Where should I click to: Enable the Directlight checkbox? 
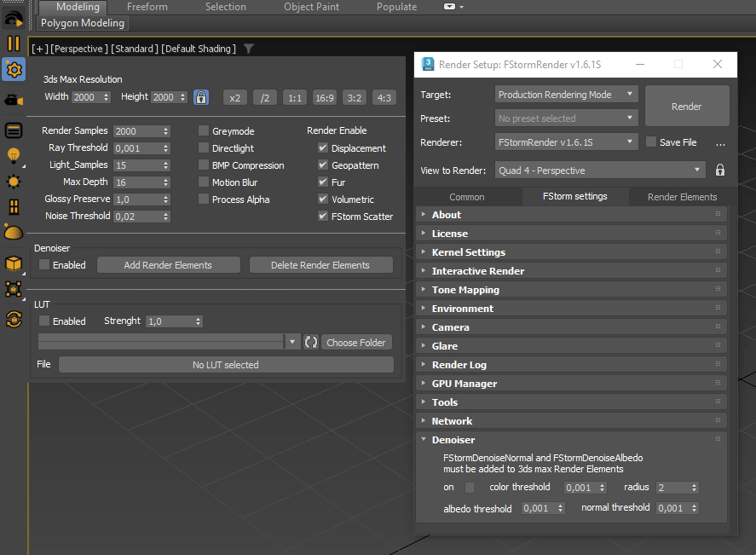click(x=204, y=147)
